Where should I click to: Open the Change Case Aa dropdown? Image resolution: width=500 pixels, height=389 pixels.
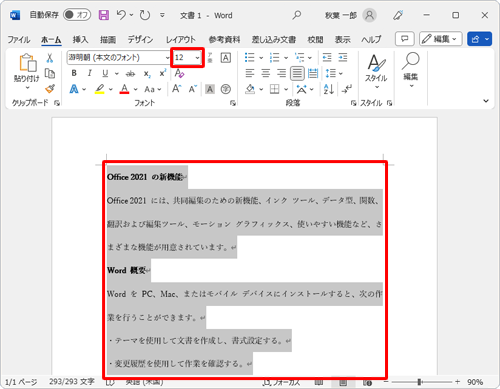[153, 89]
